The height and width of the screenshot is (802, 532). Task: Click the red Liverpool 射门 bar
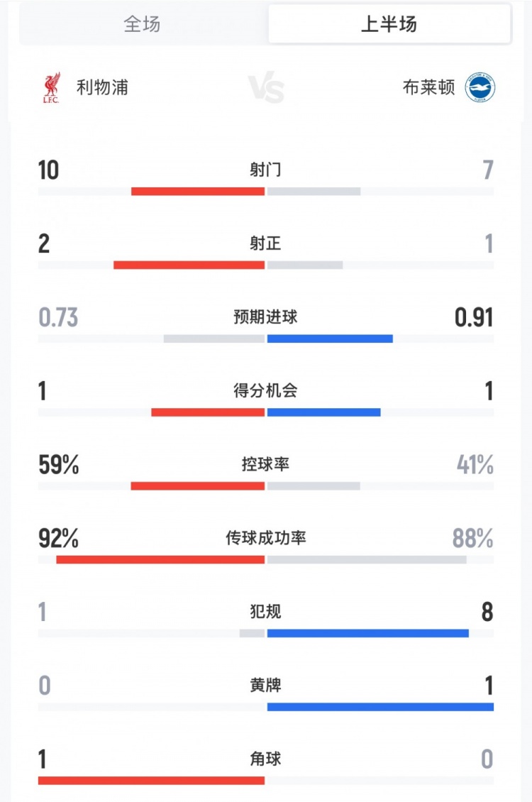pos(198,192)
